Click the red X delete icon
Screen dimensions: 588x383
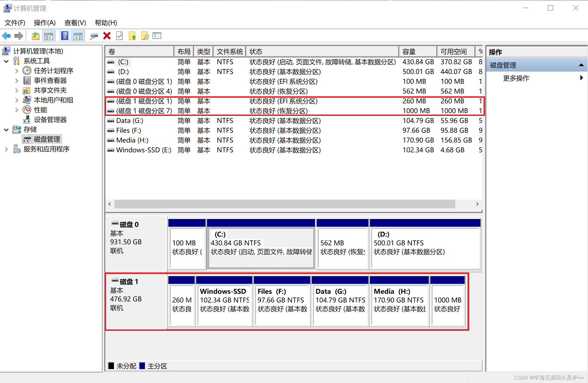click(x=107, y=36)
